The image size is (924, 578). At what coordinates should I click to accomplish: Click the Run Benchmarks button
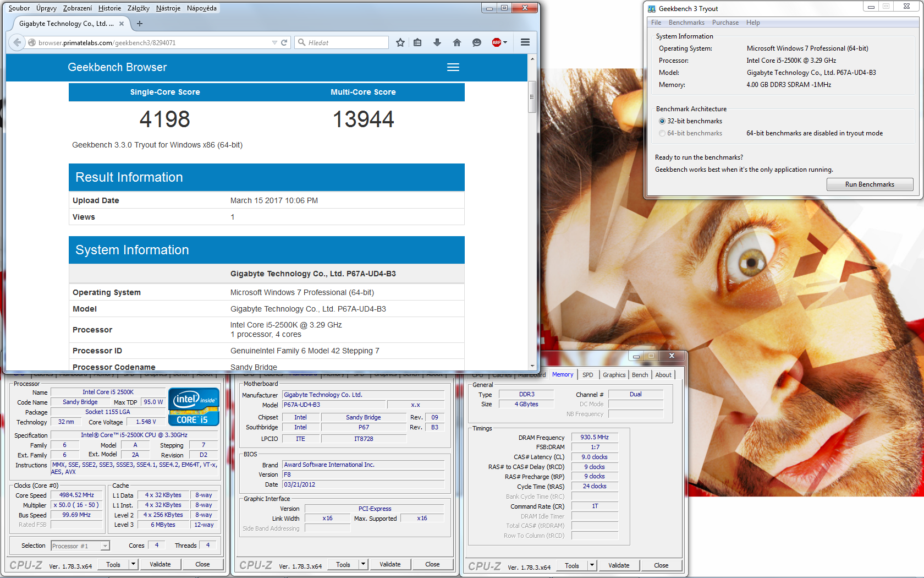click(870, 184)
